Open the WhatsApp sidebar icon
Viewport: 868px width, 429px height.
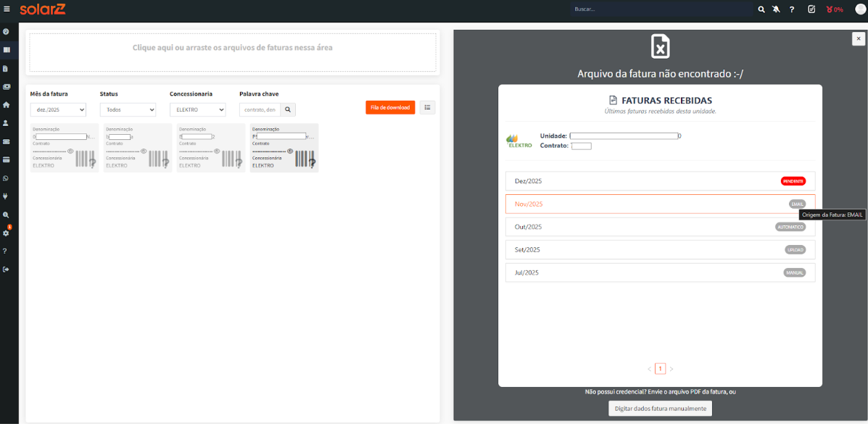(6, 178)
